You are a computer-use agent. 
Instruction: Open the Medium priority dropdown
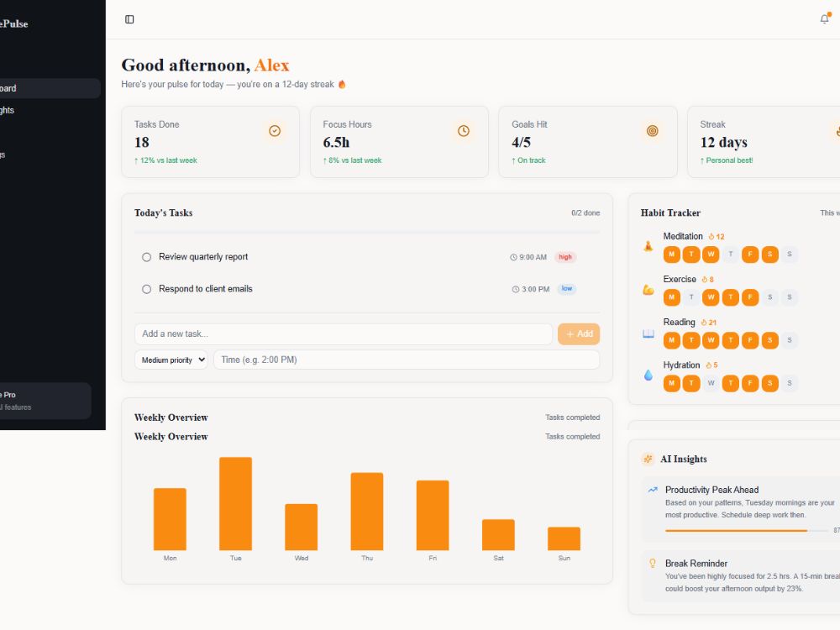(x=171, y=360)
